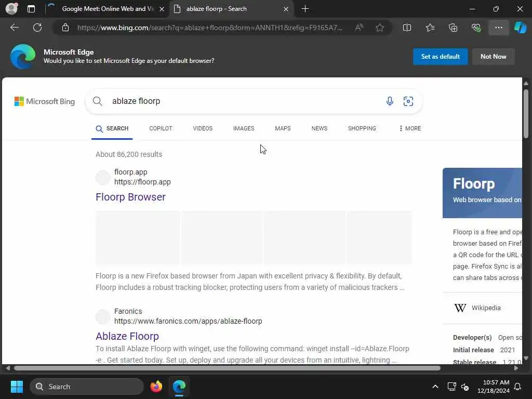Open the notifications bell icon
Viewport: 532px width, 399px height.
(x=517, y=387)
